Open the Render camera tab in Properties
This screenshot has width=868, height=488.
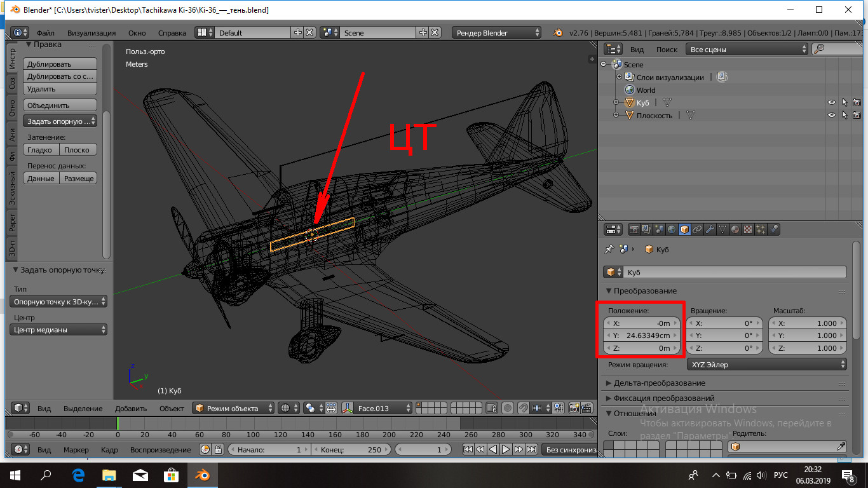click(634, 229)
